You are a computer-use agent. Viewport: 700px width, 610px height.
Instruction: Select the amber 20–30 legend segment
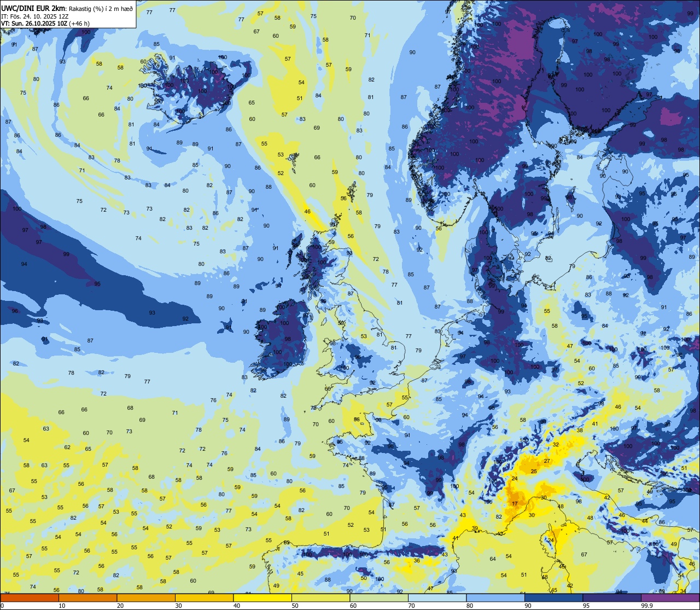point(146,598)
